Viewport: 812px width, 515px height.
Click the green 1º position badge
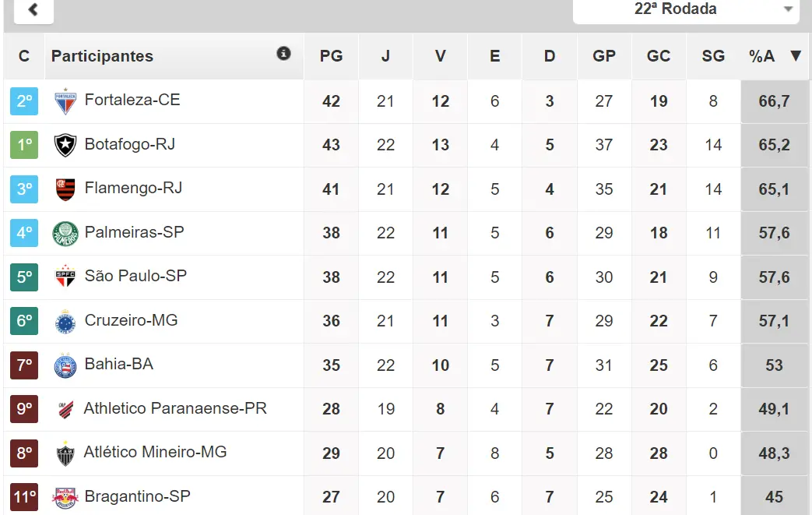(24, 145)
